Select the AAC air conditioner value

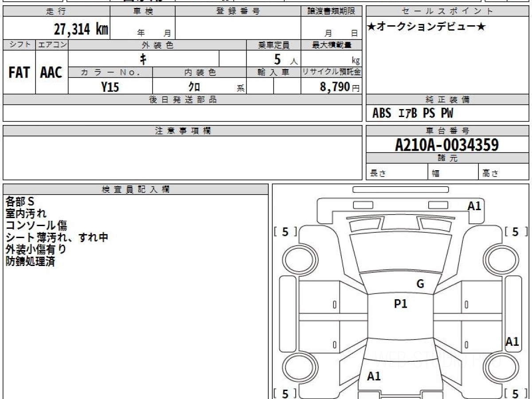(x=51, y=73)
